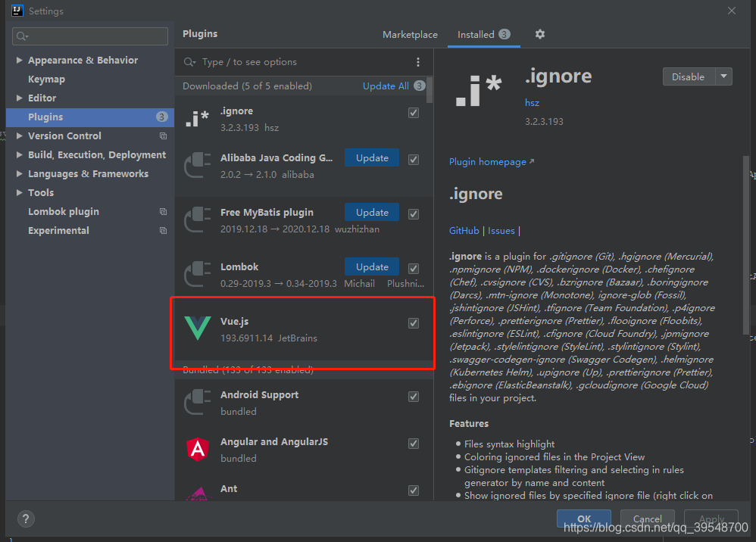The height and width of the screenshot is (542, 756).
Task: Click the Features heading in description
Action: [x=469, y=423]
